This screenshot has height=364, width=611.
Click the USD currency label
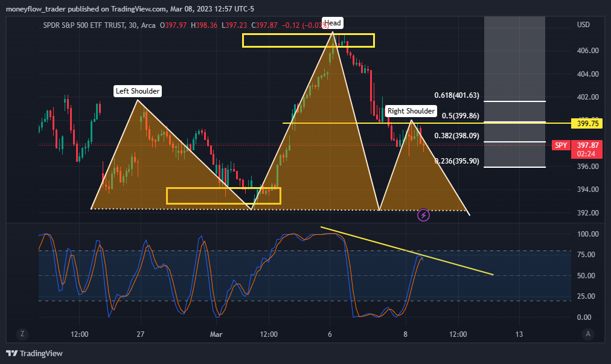click(583, 25)
